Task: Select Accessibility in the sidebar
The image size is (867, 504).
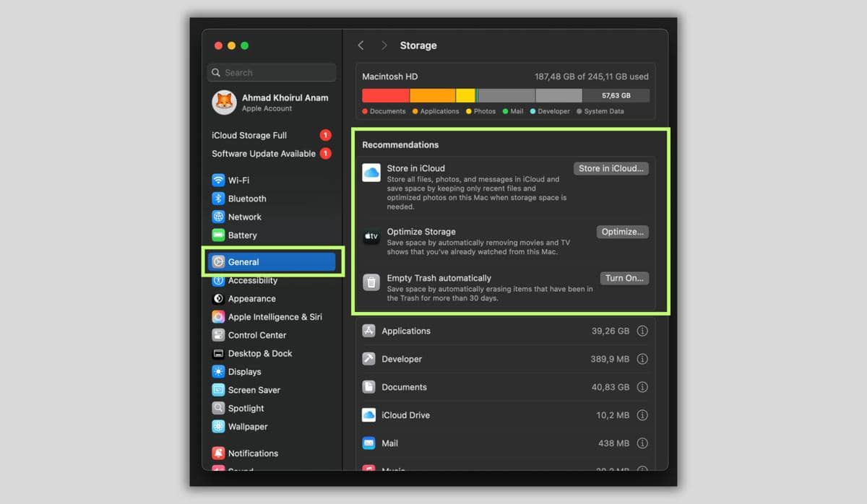Action: (252, 281)
